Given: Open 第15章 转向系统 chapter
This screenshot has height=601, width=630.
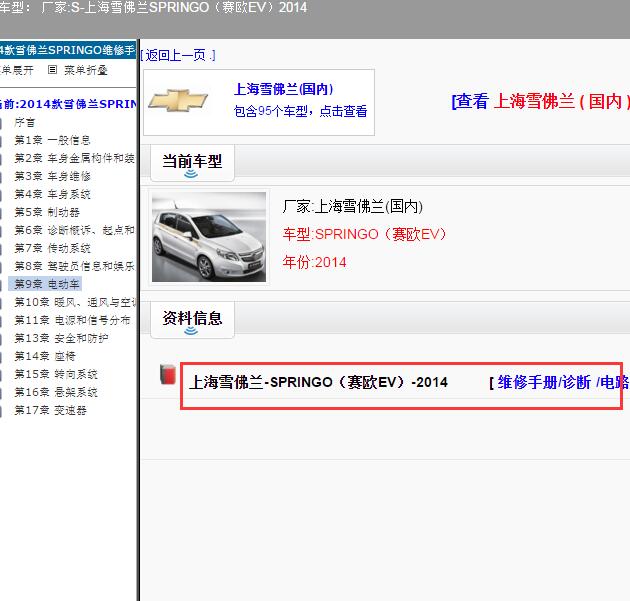Looking at the screenshot, I should point(56,374).
